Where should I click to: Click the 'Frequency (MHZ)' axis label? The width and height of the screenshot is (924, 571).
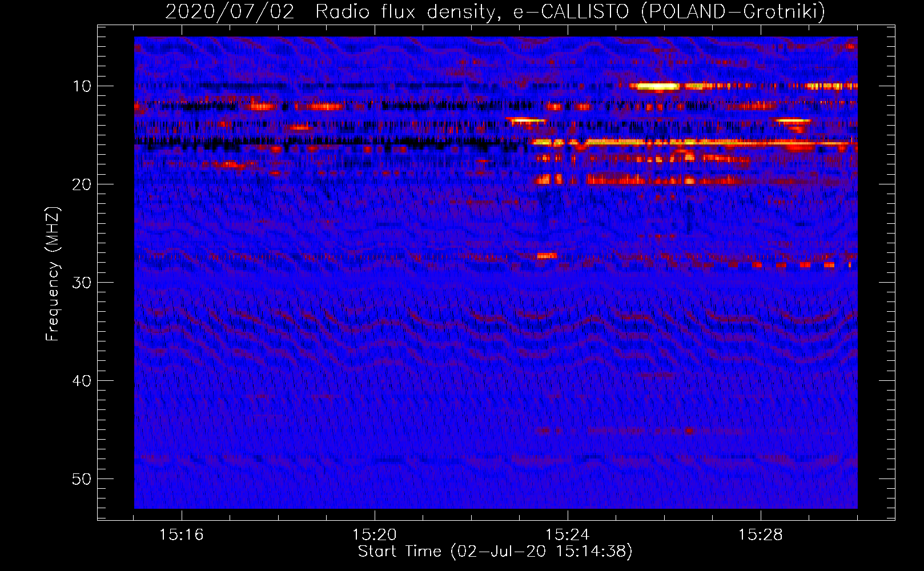(x=53, y=275)
